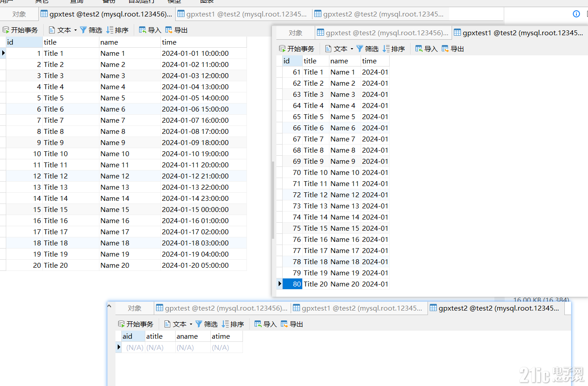Select cell '2024-01-10 19:00:00' in main table
Screen dimensions: 588x386
[203, 154]
